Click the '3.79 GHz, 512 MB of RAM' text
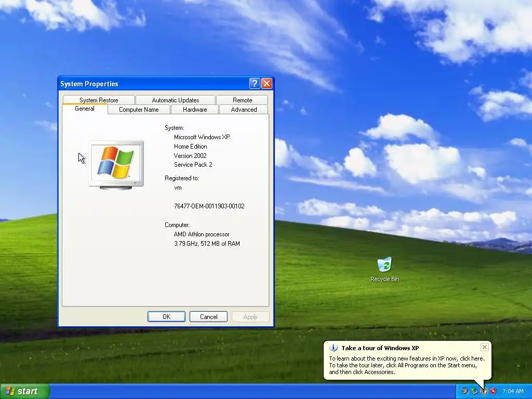532x399 pixels. tap(207, 243)
